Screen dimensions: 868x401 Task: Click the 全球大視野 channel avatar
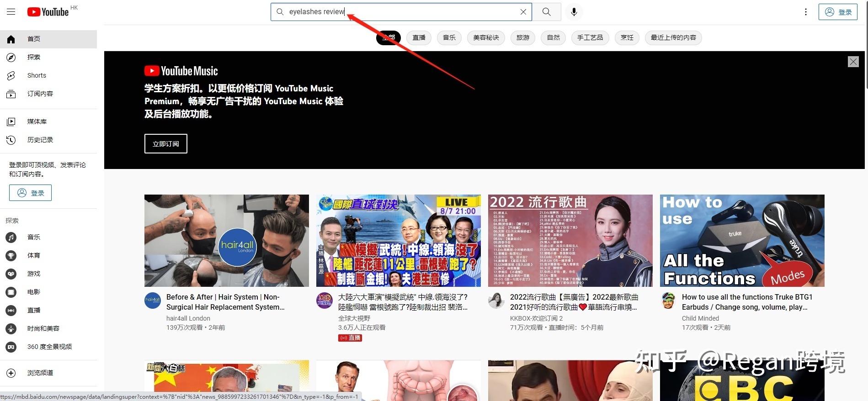pos(325,301)
